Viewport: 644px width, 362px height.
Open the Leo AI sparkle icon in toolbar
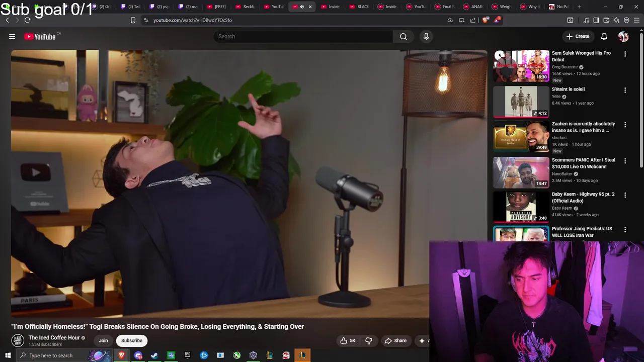616,20
